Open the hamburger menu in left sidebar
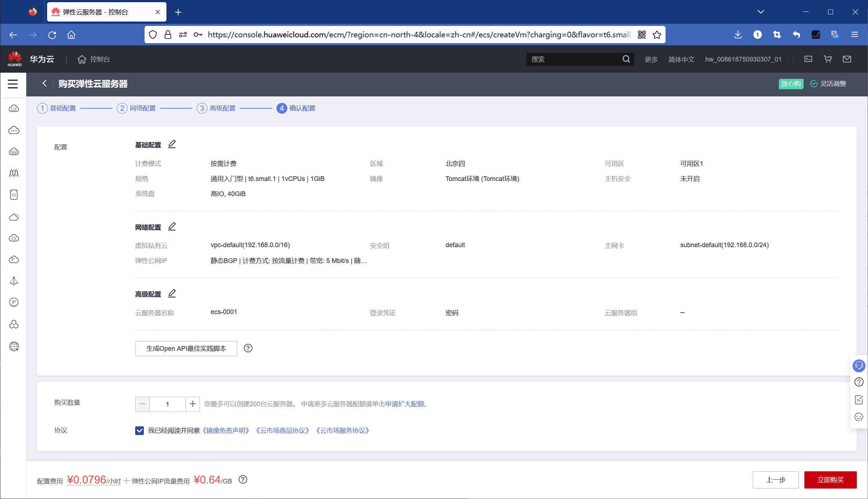 click(13, 84)
